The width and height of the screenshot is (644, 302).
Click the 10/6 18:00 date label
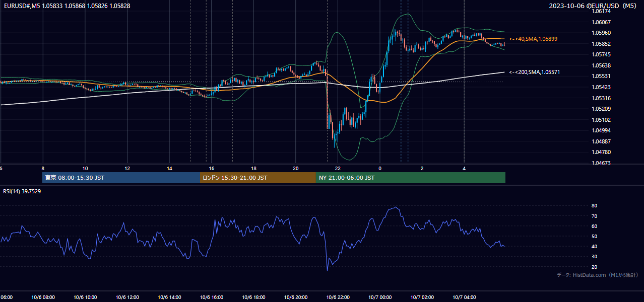point(253,297)
